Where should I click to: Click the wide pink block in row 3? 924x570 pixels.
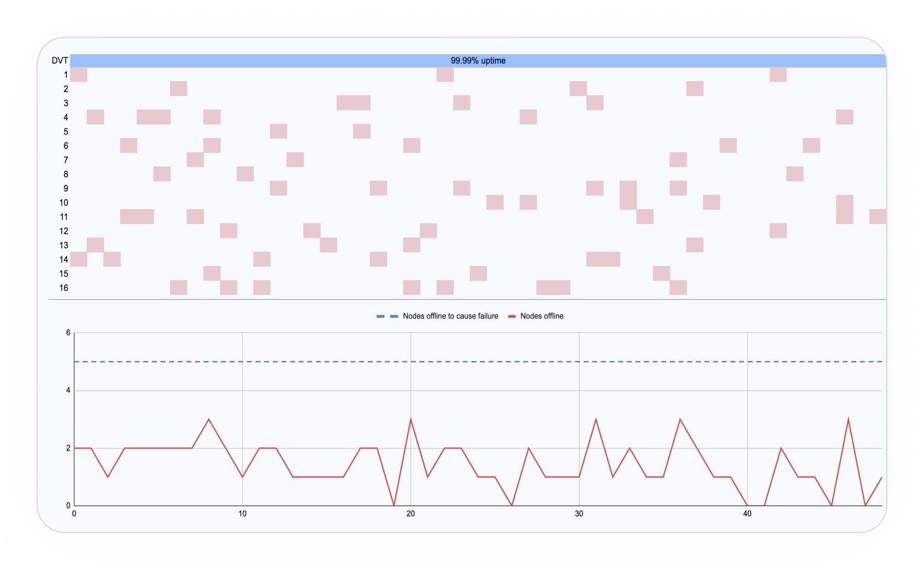[353, 103]
